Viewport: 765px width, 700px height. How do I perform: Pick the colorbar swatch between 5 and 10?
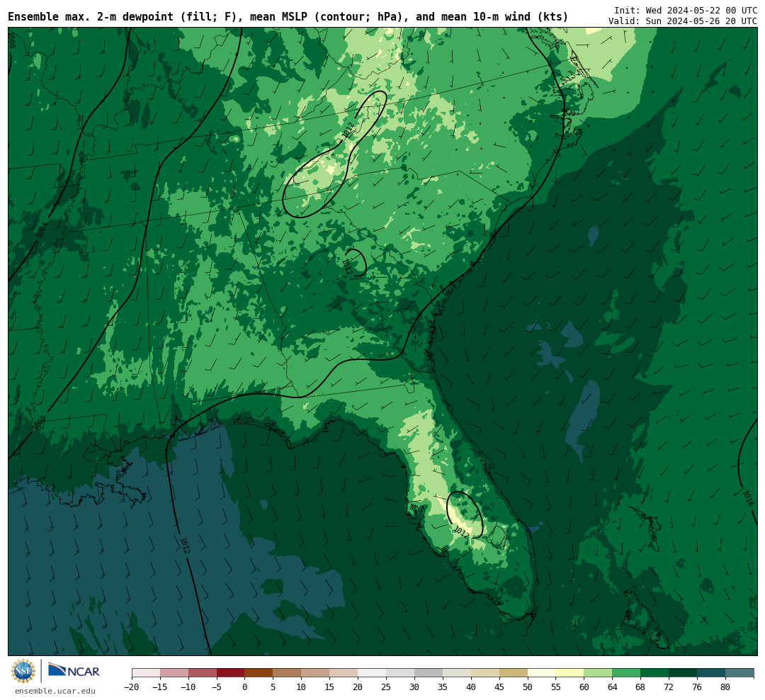(288, 672)
